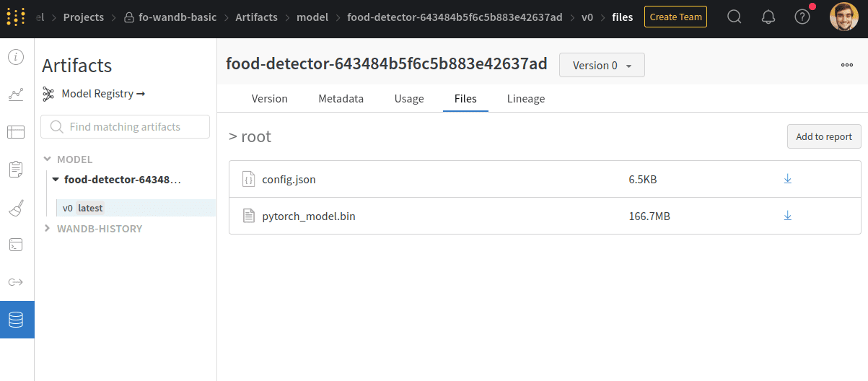The image size is (868, 381).
Task: Collapse the MODEL section in the artifacts list
Action: pos(48,159)
